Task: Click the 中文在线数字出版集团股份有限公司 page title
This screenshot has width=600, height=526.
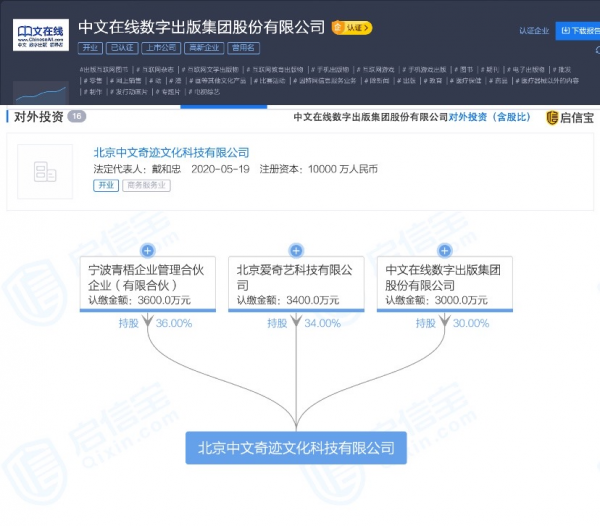Action: point(202,27)
